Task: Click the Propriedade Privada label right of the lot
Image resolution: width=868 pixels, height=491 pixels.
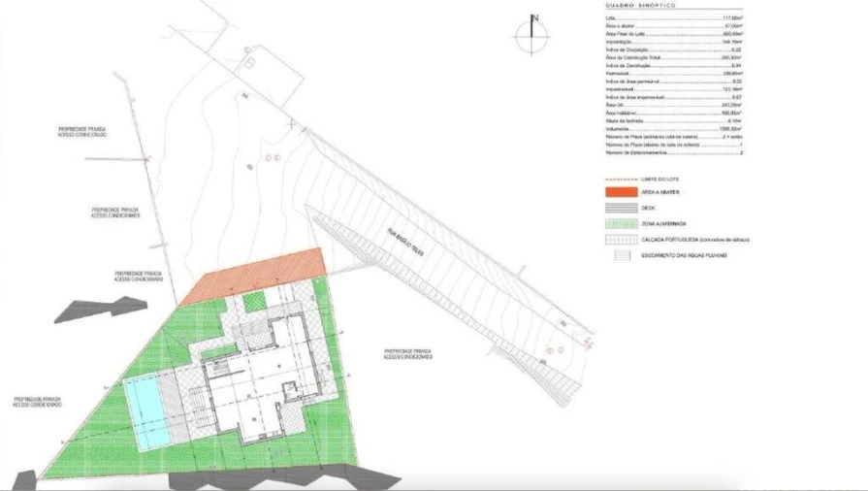Action: 407,354
